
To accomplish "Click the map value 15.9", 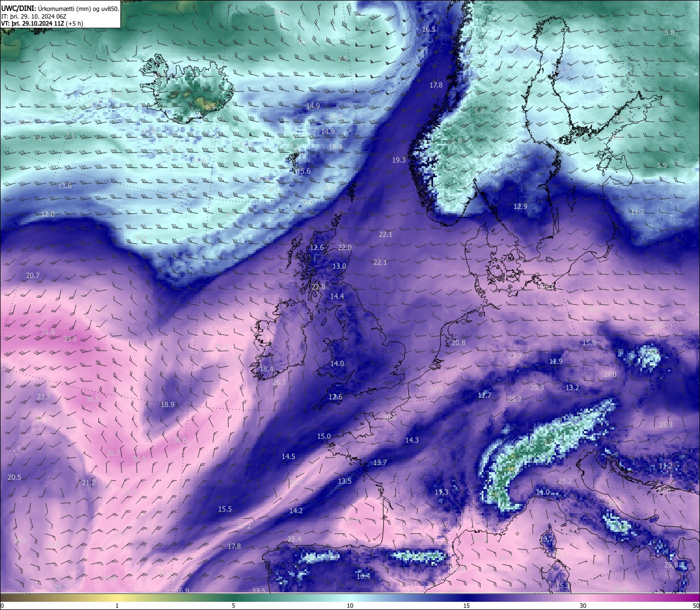I will tap(589, 343).
